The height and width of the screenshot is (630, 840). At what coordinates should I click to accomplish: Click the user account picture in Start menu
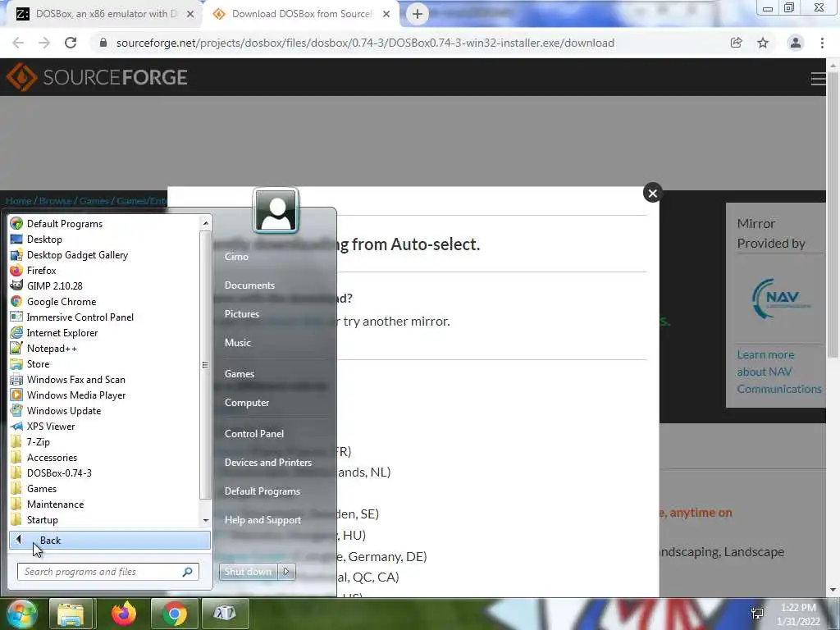point(276,211)
